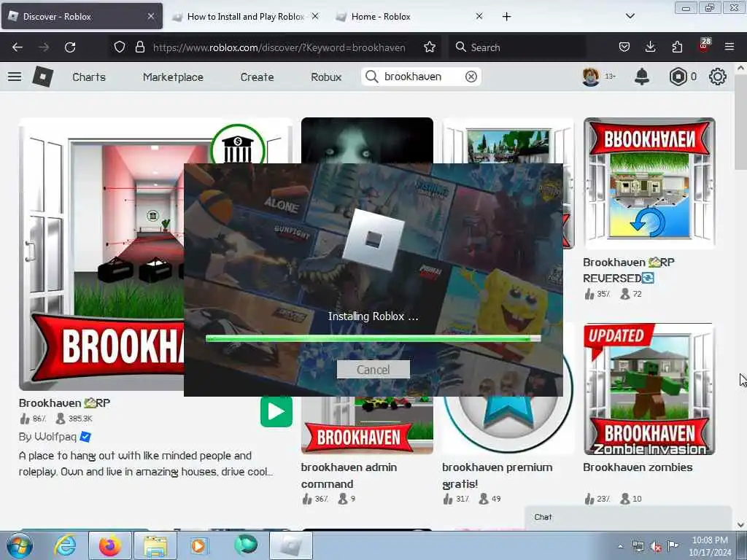Open Action Center flag tray icon
The width and height of the screenshot is (747, 560).
(x=672, y=546)
